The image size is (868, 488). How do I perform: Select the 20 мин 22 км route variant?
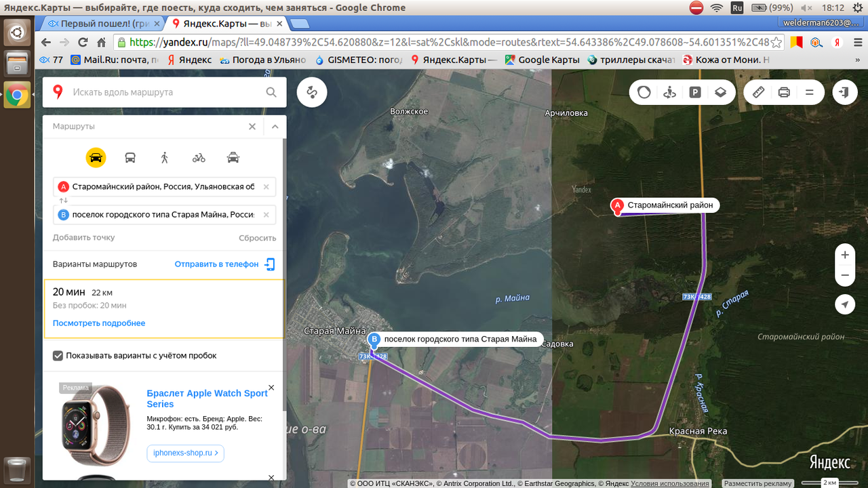click(x=164, y=308)
